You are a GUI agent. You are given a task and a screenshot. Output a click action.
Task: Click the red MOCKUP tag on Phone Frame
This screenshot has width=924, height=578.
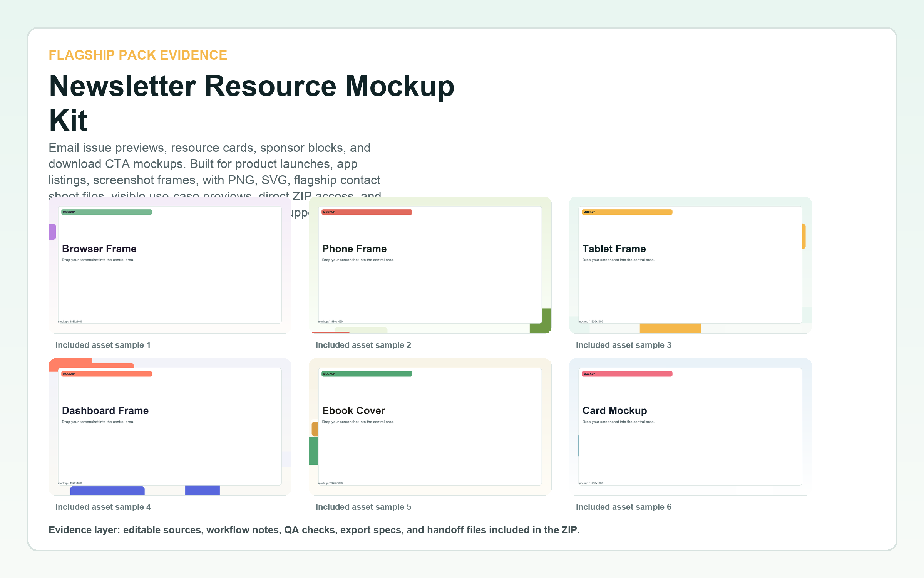367,212
